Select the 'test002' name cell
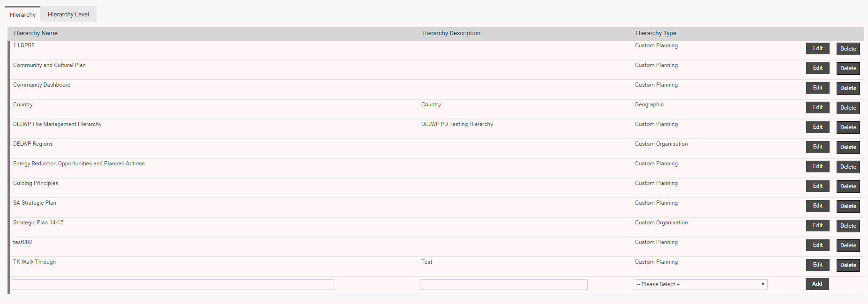Viewport: 868px width, 304px height. 22,242
